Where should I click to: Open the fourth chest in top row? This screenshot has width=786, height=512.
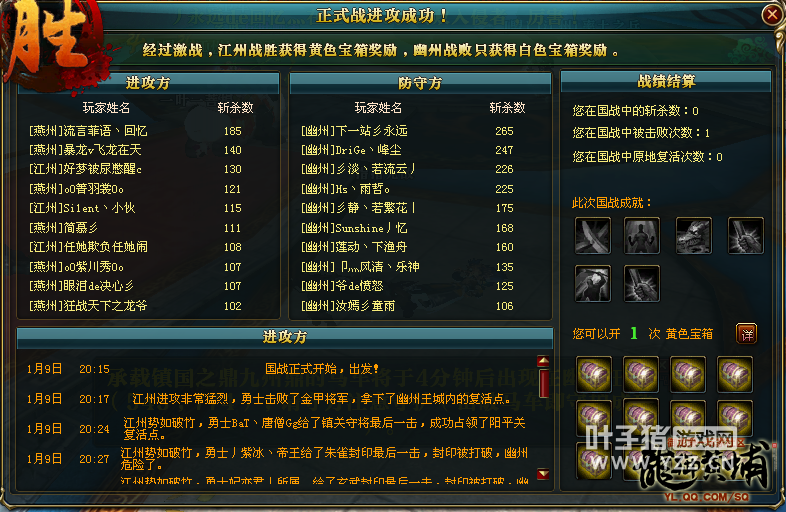point(735,374)
